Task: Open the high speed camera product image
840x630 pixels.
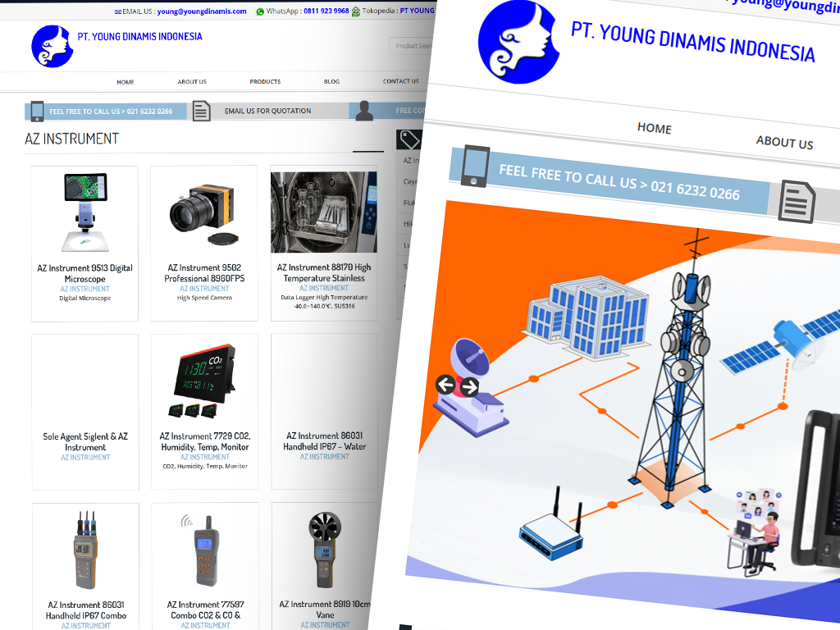Action: [204, 215]
